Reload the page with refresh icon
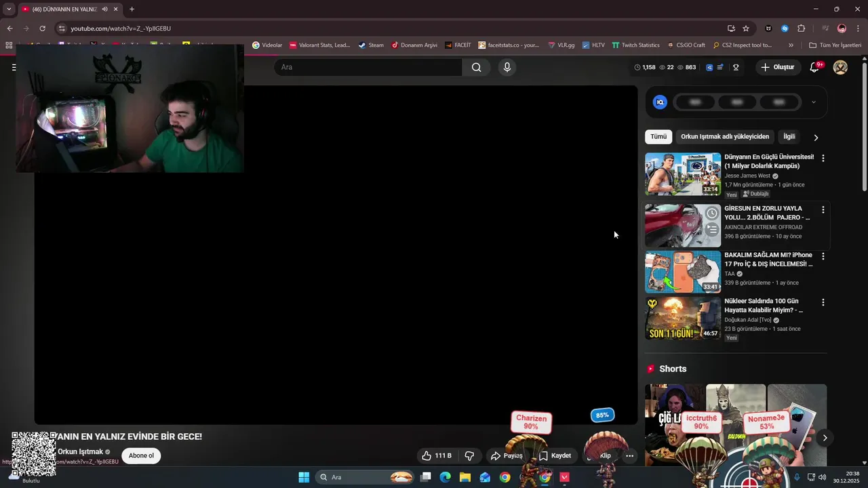The width and height of the screenshot is (868, 488). point(42,28)
